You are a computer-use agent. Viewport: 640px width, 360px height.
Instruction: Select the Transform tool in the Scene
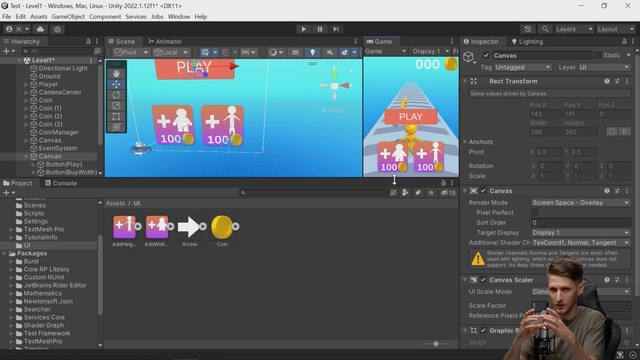point(116,127)
